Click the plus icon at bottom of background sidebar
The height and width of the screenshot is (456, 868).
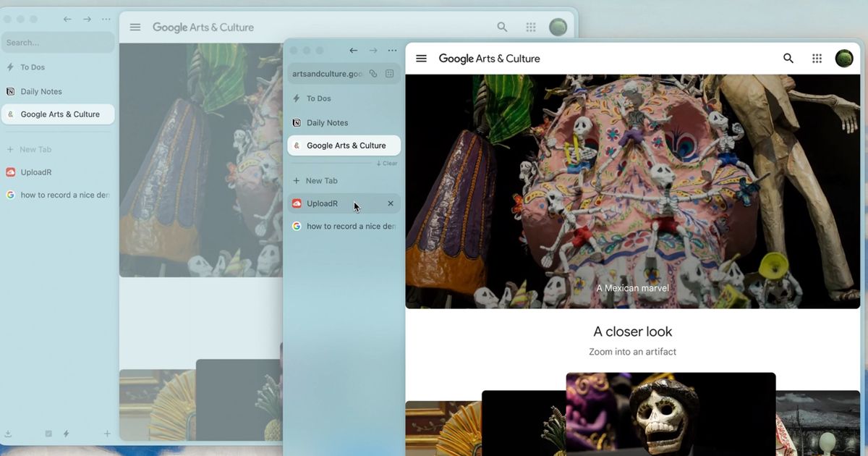(107, 434)
